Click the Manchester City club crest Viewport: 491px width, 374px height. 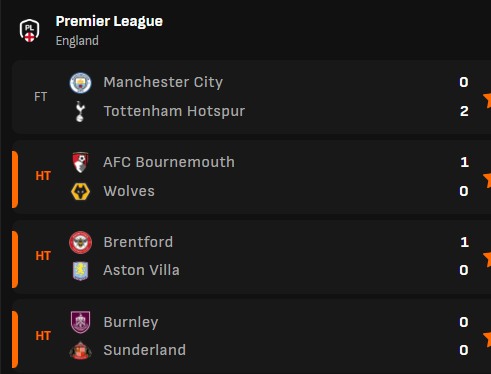(x=80, y=83)
